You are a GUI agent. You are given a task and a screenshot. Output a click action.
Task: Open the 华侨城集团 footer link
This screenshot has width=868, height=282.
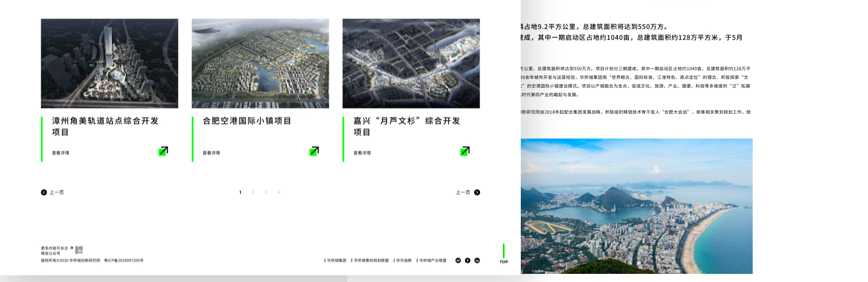[x=336, y=260]
